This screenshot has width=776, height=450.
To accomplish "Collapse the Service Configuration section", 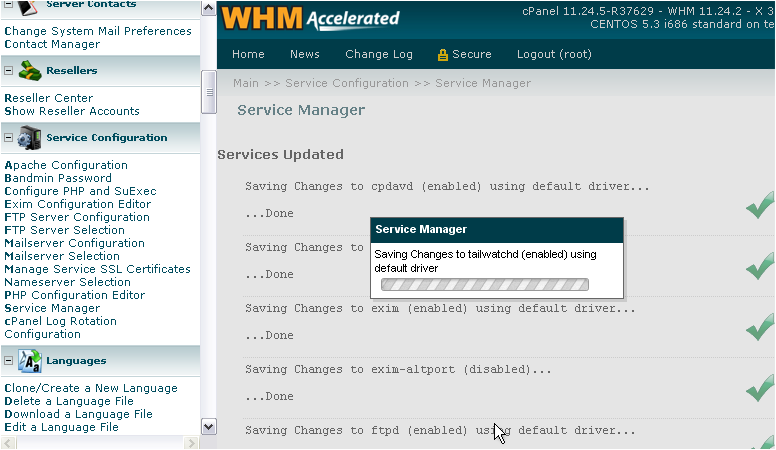I will [8, 138].
